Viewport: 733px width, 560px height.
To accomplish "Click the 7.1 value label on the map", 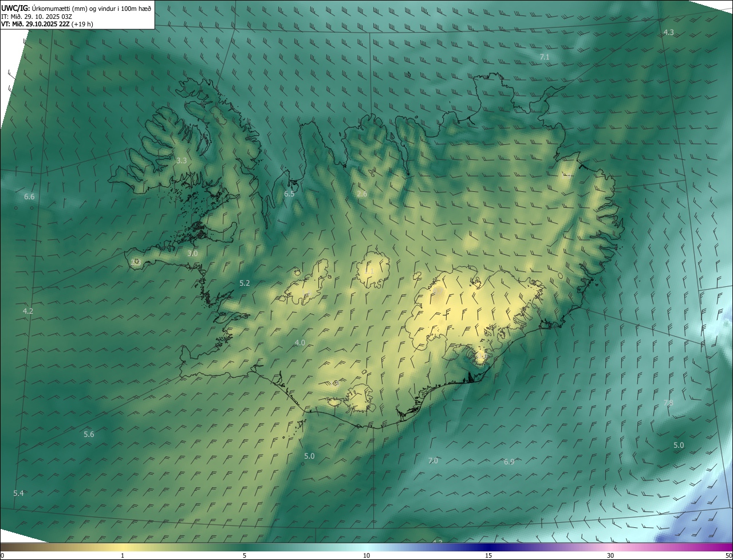I will point(545,57).
